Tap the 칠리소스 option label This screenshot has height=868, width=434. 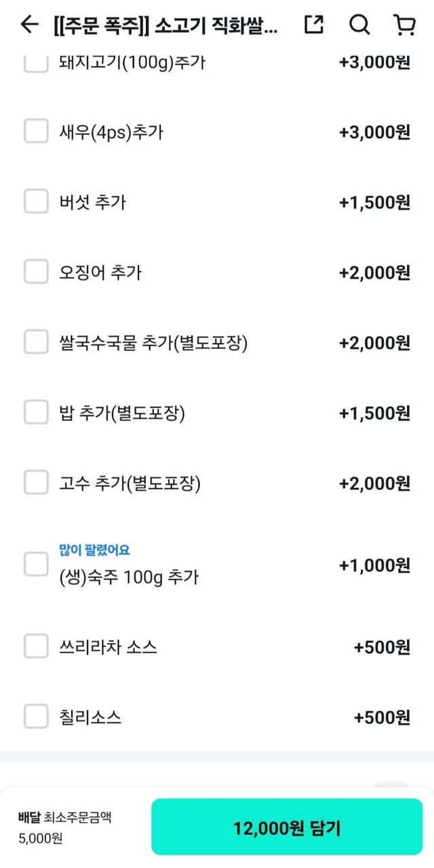[90, 717]
